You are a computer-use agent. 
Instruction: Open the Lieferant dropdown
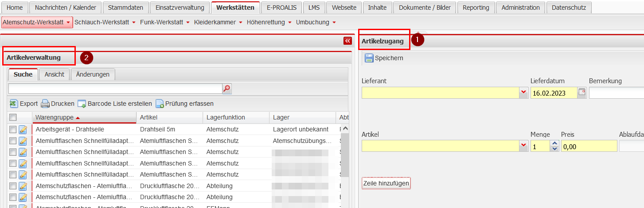523,92
